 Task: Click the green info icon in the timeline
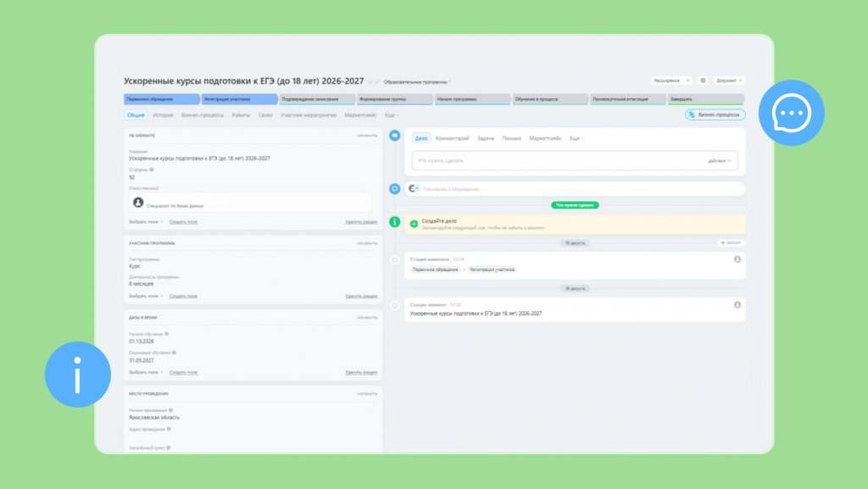(x=395, y=222)
